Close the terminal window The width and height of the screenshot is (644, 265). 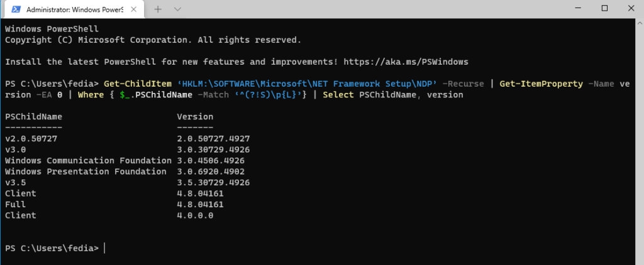point(631,8)
